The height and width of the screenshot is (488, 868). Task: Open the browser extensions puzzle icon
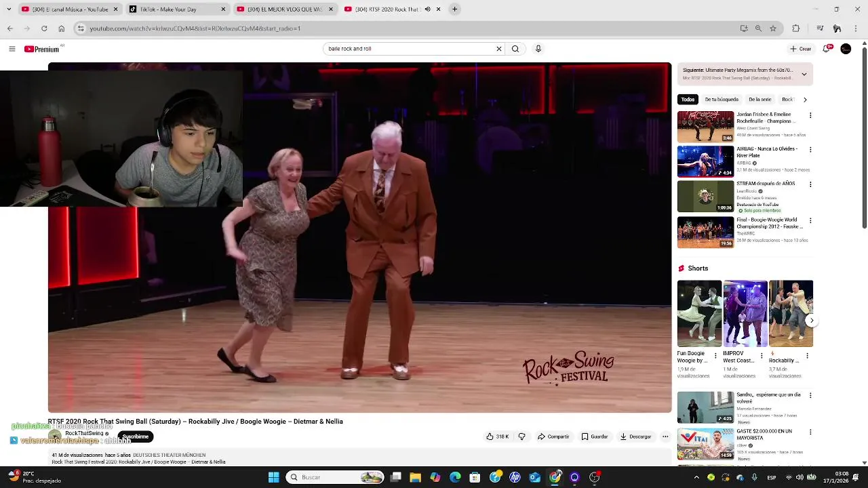[796, 28]
